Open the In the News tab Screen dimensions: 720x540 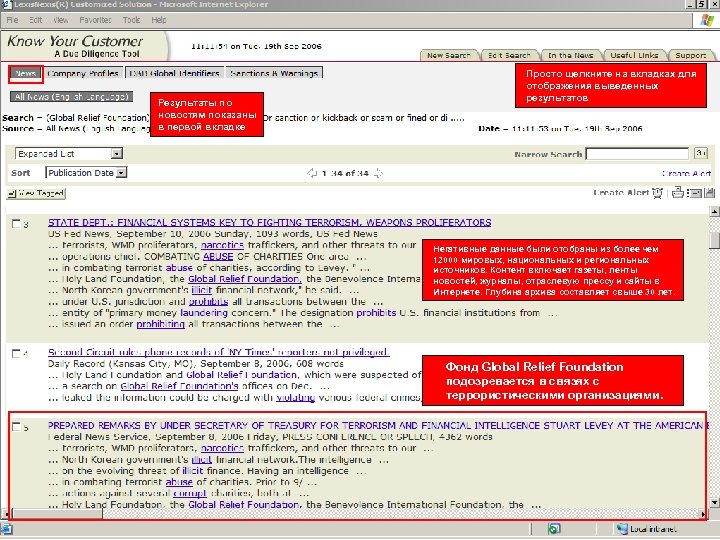[570, 55]
